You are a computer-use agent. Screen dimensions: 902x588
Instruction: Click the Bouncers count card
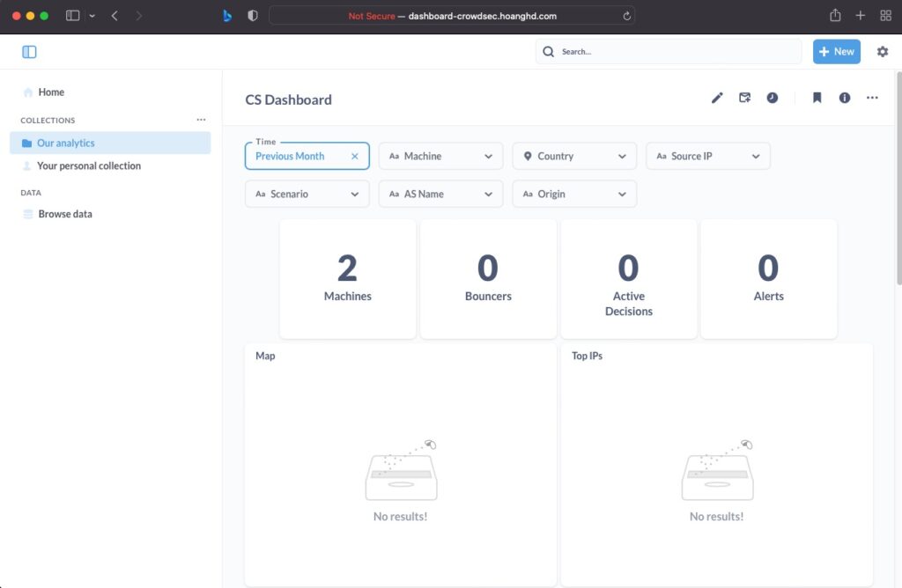click(x=488, y=279)
